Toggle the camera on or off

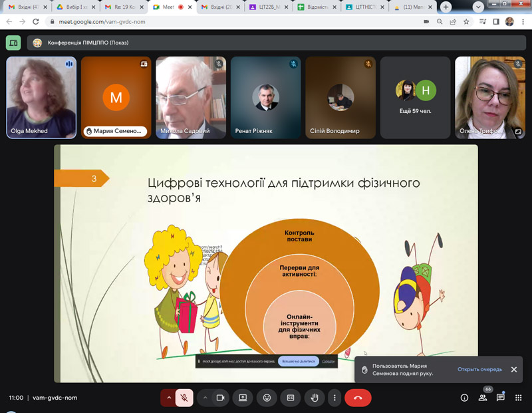coord(221,398)
